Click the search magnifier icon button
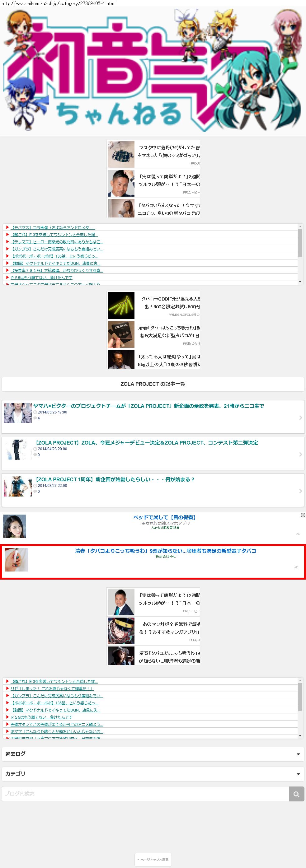This screenshot has height=868, width=306. point(296,794)
